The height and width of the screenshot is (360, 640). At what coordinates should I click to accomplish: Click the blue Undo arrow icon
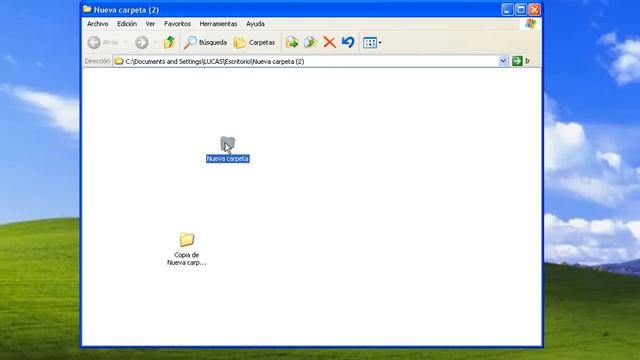pyautogui.click(x=348, y=42)
